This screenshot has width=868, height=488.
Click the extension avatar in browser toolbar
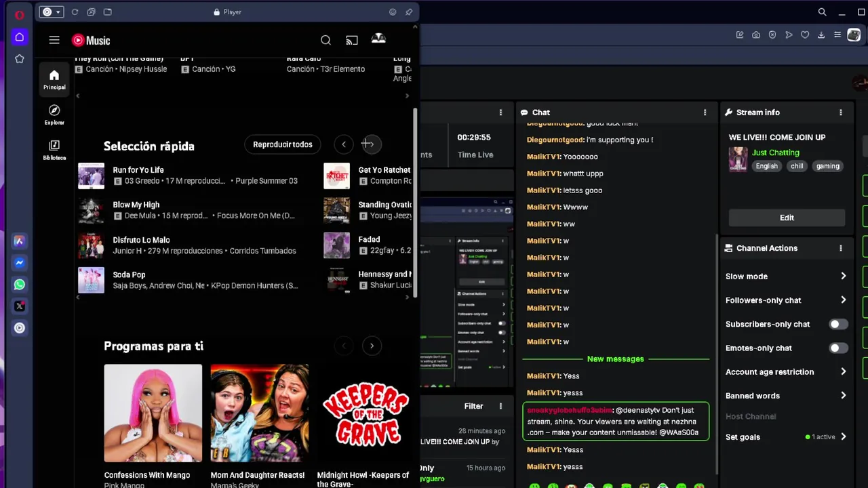click(x=854, y=35)
